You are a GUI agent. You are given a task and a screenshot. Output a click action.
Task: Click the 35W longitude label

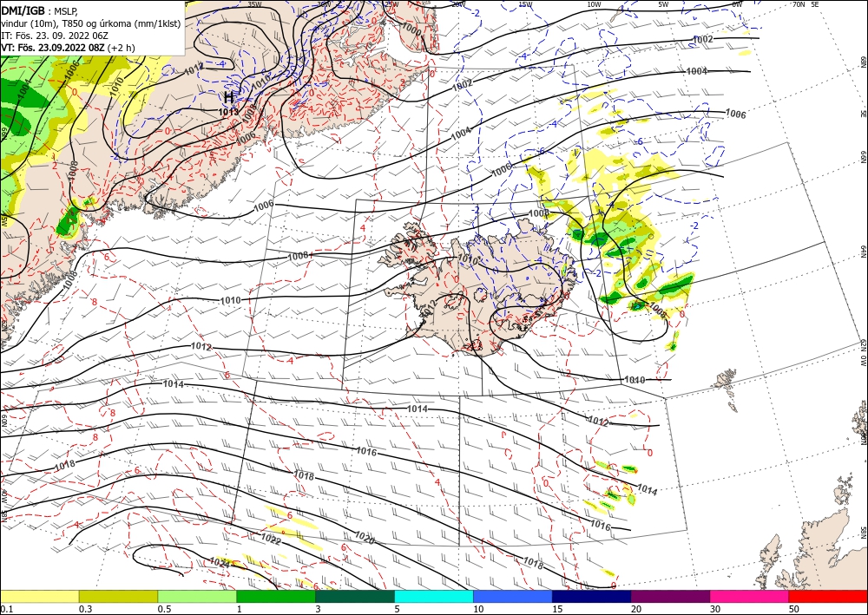(x=254, y=3)
